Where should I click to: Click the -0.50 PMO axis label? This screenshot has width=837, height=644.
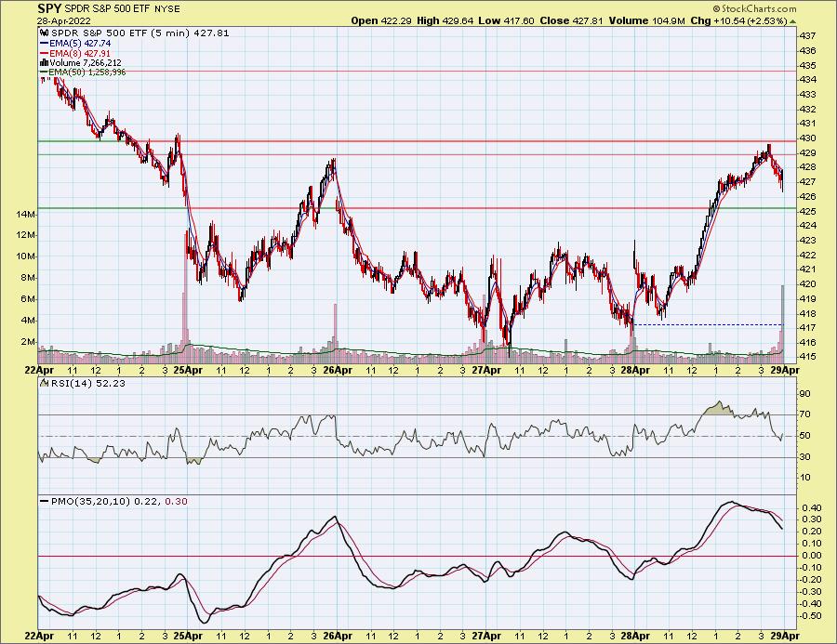coord(810,616)
